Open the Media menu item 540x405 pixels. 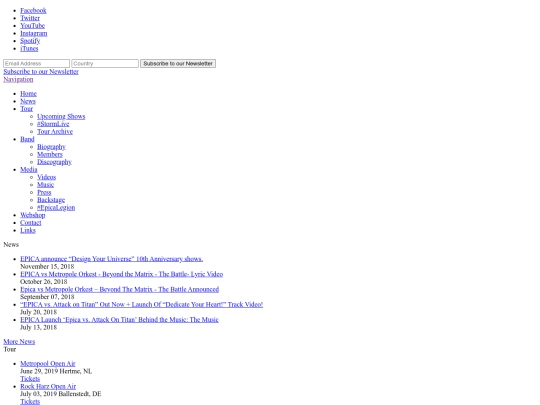click(29, 169)
